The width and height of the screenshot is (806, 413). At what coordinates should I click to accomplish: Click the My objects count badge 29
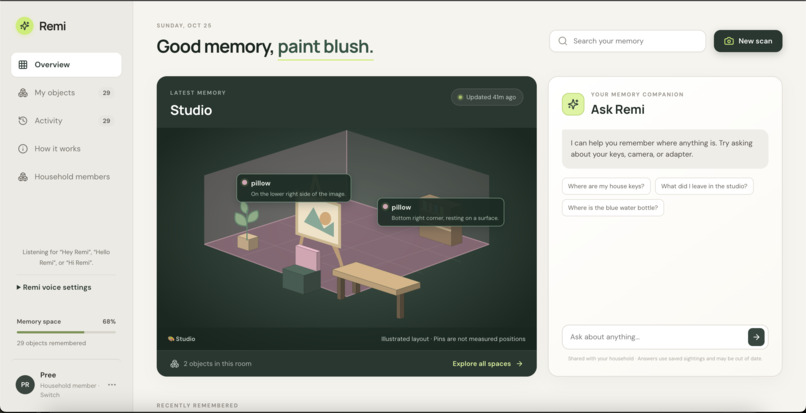(106, 93)
